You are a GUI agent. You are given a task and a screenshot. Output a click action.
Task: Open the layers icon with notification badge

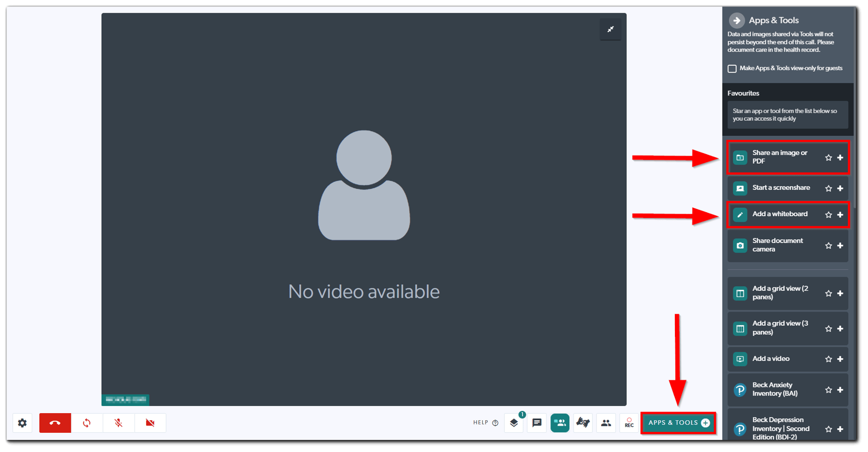coord(514,423)
